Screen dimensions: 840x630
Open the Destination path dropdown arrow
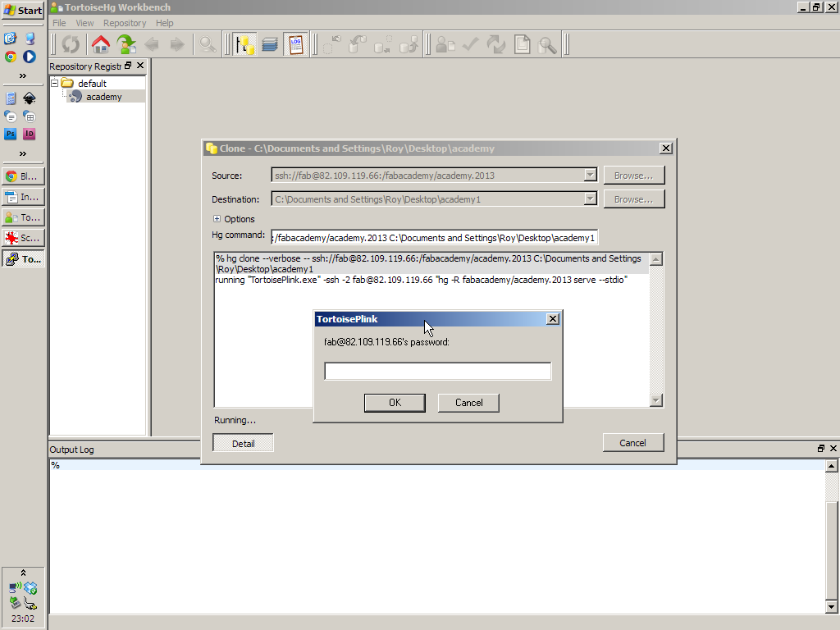[x=590, y=199]
